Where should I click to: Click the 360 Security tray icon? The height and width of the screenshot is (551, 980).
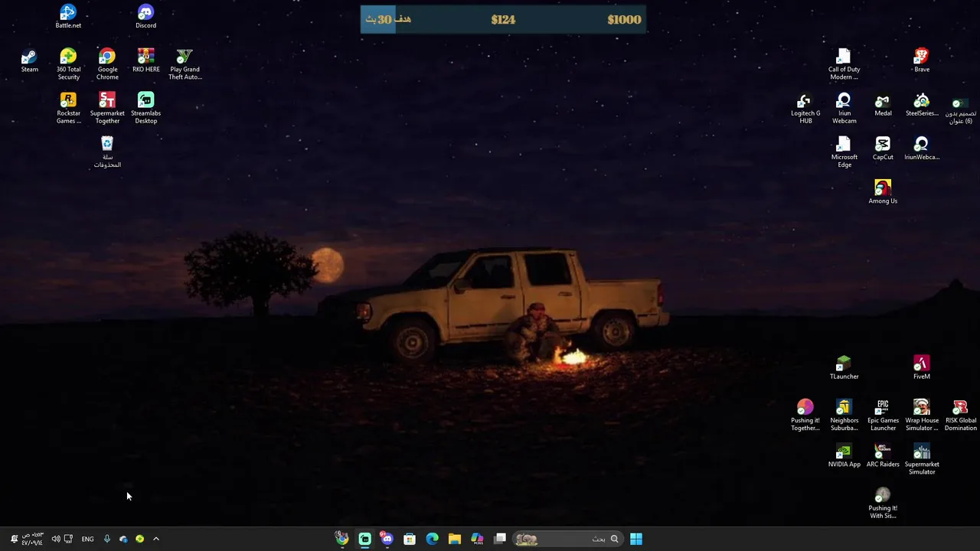click(139, 539)
